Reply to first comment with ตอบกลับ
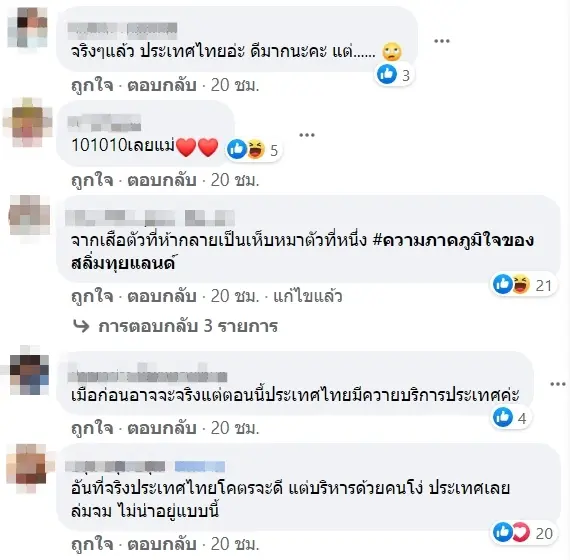 [x=162, y=85]
